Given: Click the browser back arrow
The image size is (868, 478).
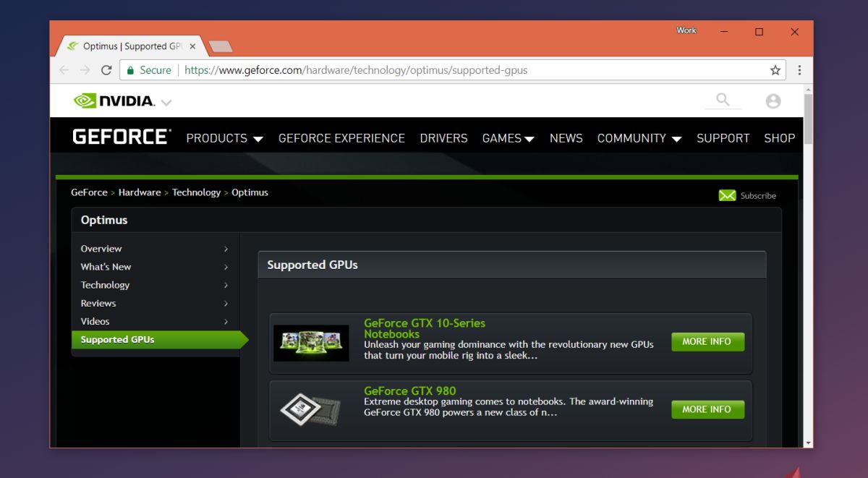Looking at the screenshot, I should tap(64, 70).
